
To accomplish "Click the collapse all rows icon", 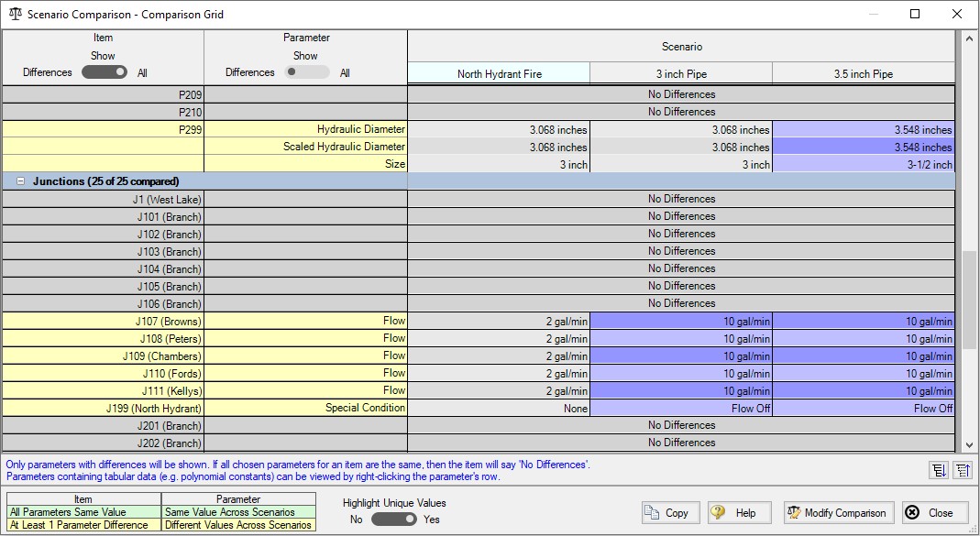I will [x=961, y=470].
